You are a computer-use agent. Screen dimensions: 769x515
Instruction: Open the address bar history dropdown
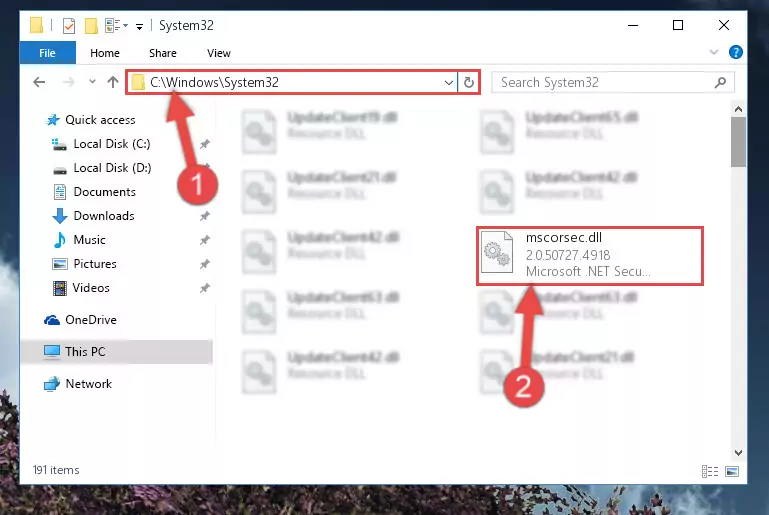pos(448,82)
